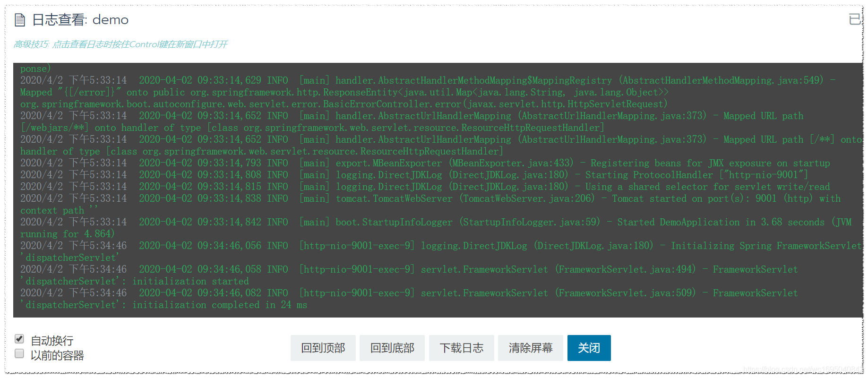This screenshot has width=868, height=378.
Task: Uncheck the 自动换行 checkbox
Action: click(19, 339)
